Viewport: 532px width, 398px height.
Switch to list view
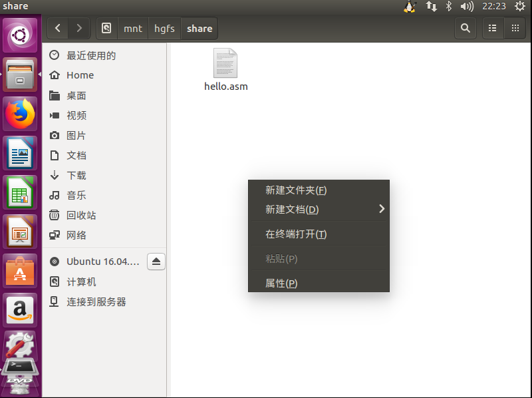click(x=493, y=28)
